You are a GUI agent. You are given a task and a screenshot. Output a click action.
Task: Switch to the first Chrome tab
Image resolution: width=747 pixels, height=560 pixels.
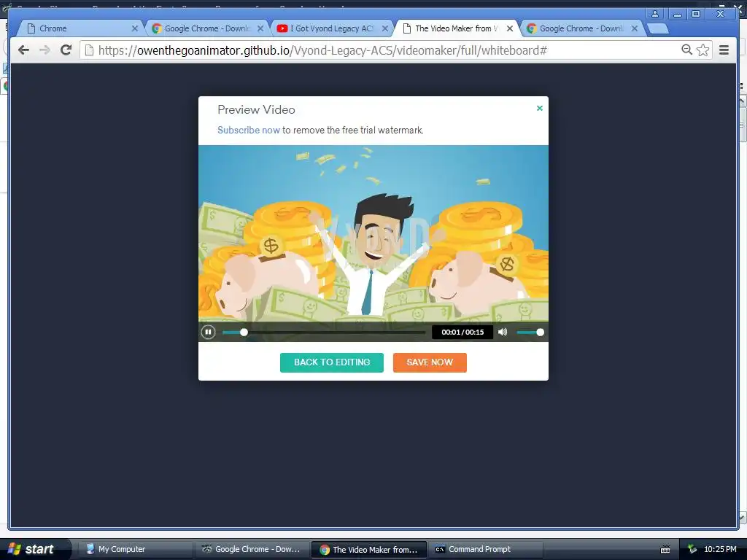click(79, 28)
